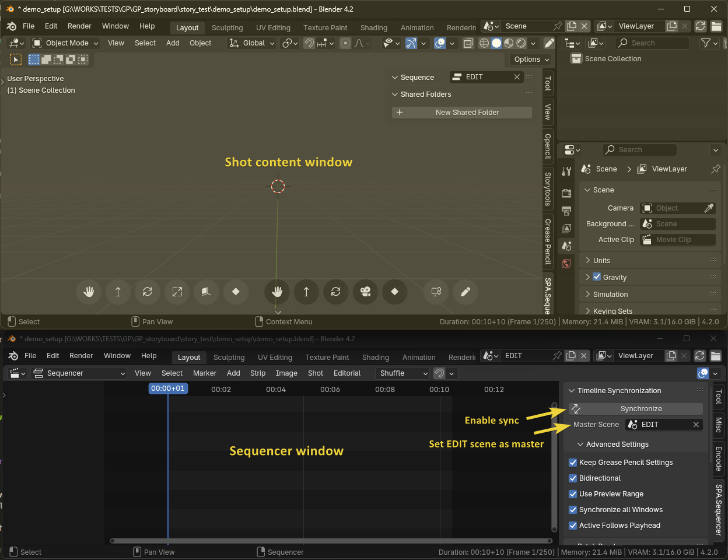
Task: Toggle the Gravity checkbox
Action: click(597, 277)
